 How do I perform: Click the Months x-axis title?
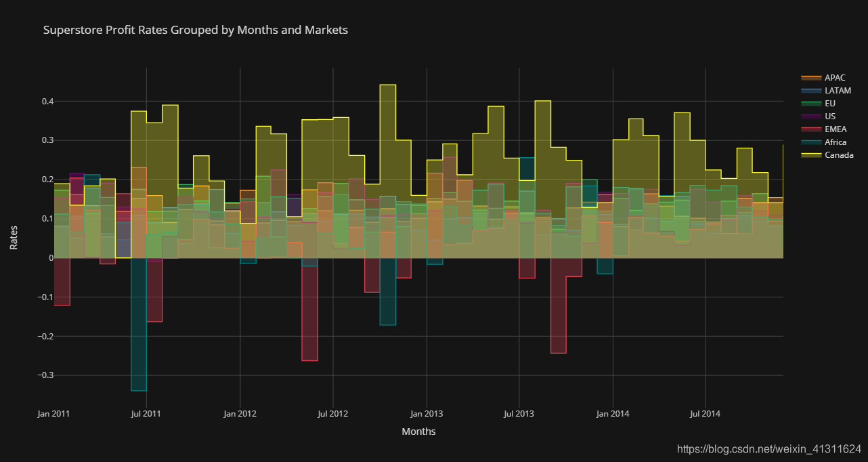[418, 432]
